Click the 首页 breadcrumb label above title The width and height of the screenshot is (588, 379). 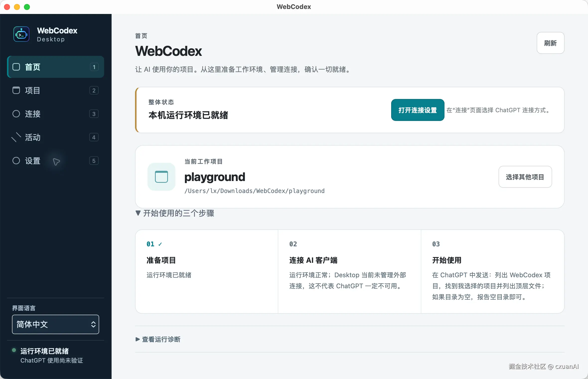[141, 36]
